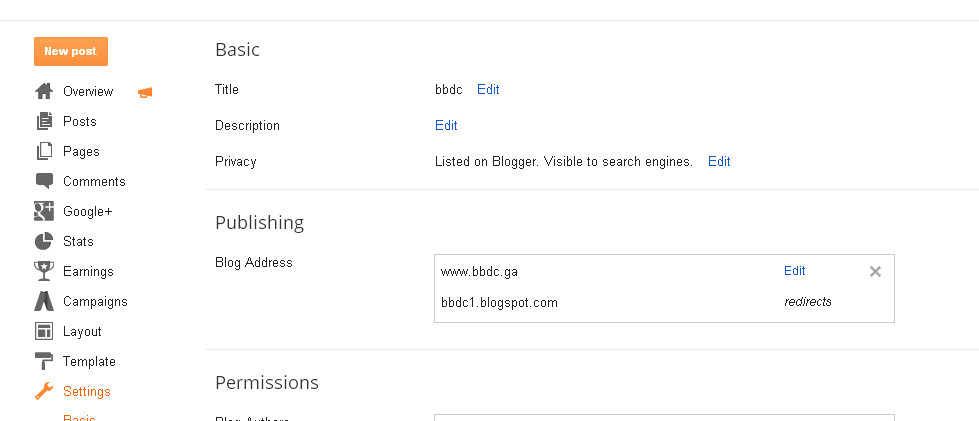Open the Earnings menu item
The width and height of the screenshot is (979, 421).
(88, 271)
